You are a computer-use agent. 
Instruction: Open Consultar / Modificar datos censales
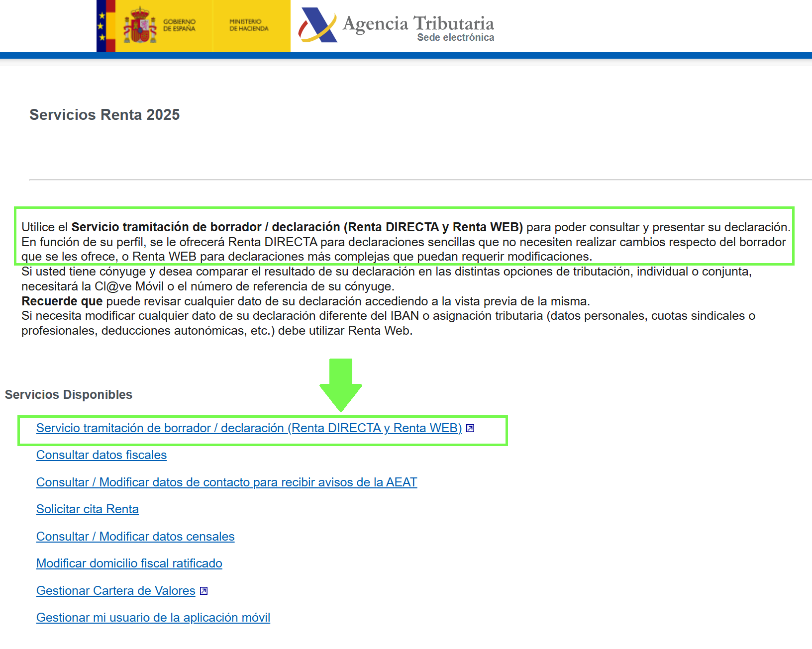pos(135,537)
